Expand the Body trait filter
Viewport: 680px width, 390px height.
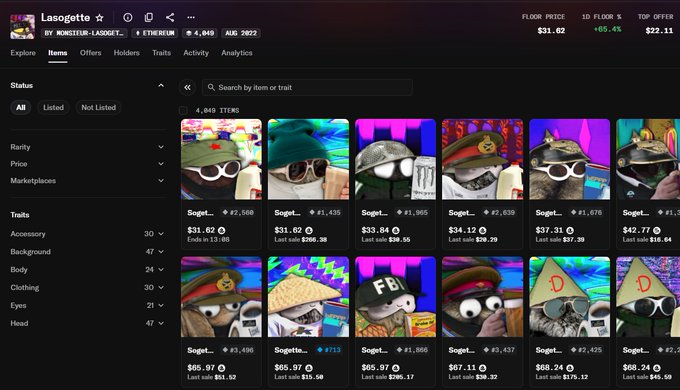(87, 269)
